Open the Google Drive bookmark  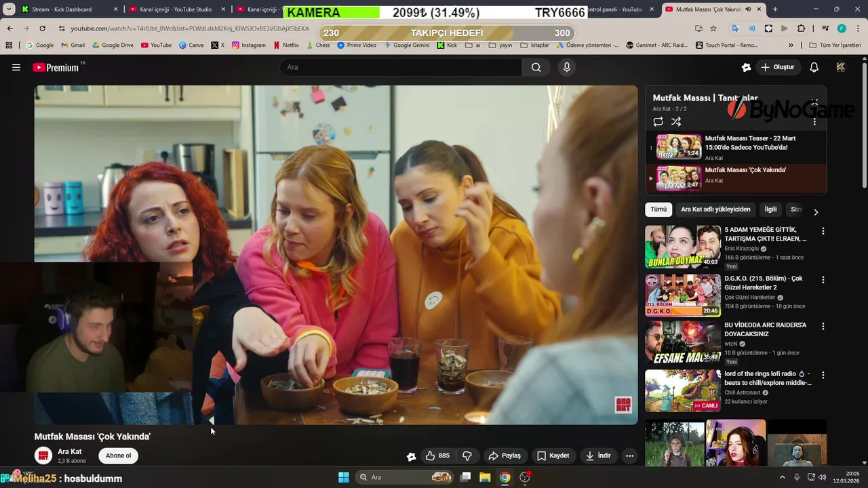(x=112, y=45)
